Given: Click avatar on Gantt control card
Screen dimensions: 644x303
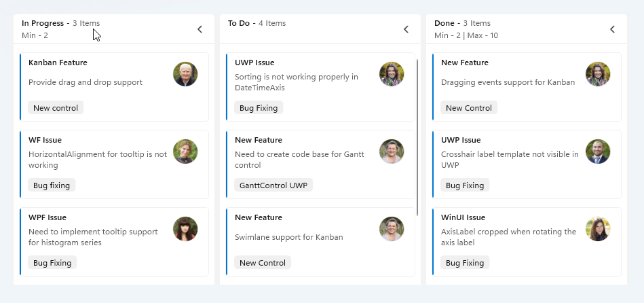Looking at the screenshot, I should [x=392, y=151].
